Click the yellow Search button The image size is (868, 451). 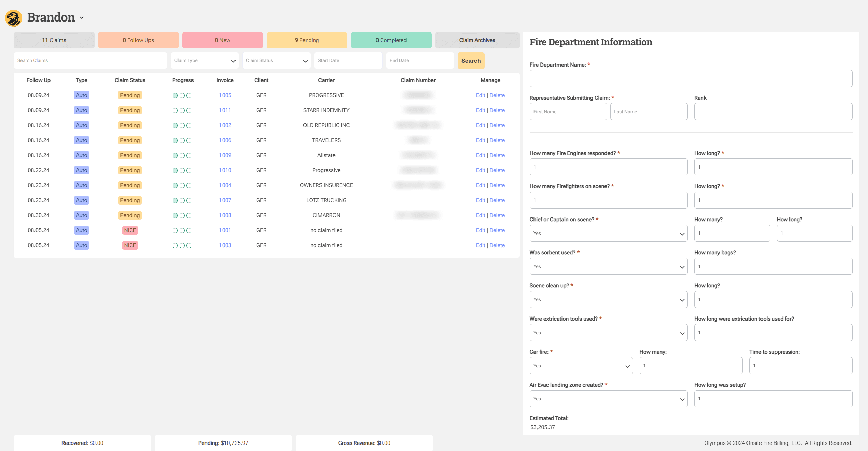click(x=471, y=60)
